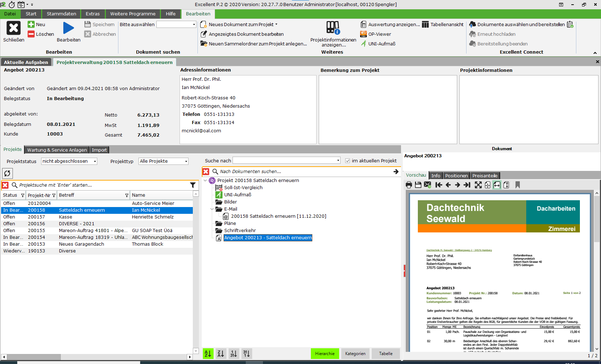
Task: Switch to Aktuelle Aufgaben tab
Action: pos(26,62)
